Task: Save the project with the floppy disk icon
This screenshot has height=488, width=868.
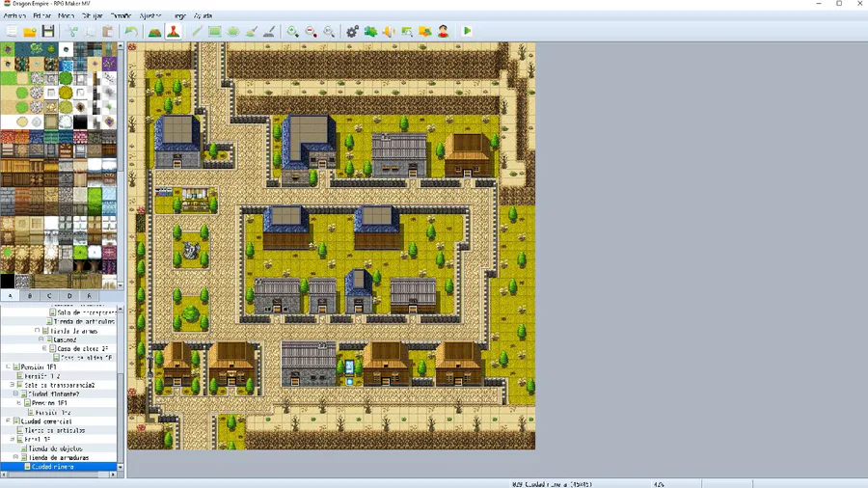Action: [48, 32]
